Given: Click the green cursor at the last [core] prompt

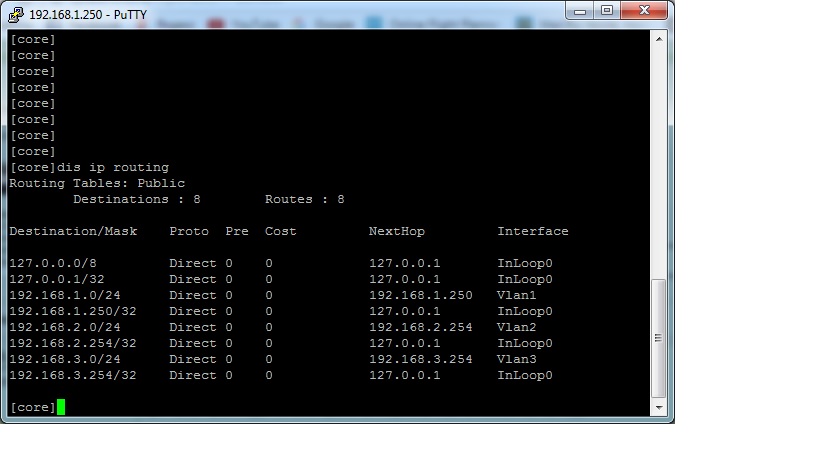Looking at the screenshot, I should coord(61,407).
